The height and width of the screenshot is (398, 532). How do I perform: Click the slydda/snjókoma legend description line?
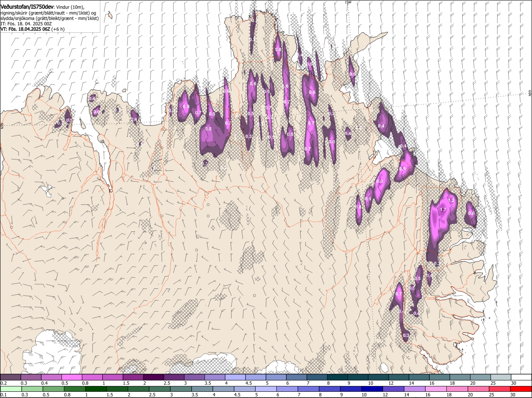coord(49,18)
